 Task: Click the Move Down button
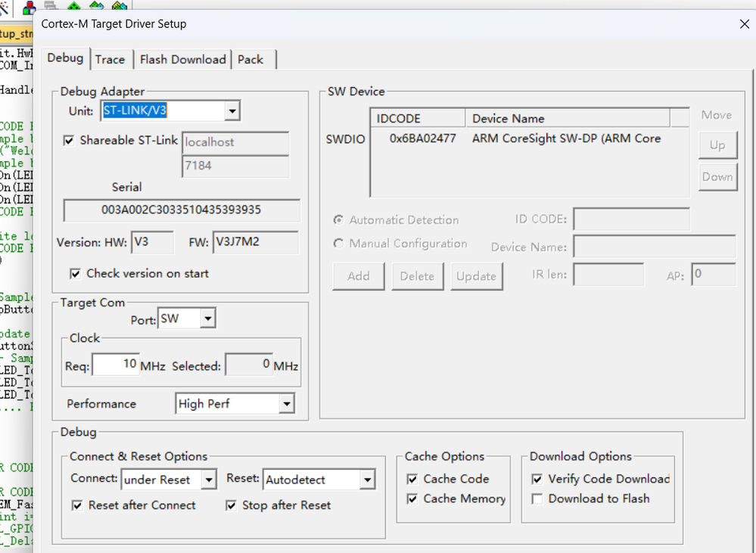click(718, 177)
